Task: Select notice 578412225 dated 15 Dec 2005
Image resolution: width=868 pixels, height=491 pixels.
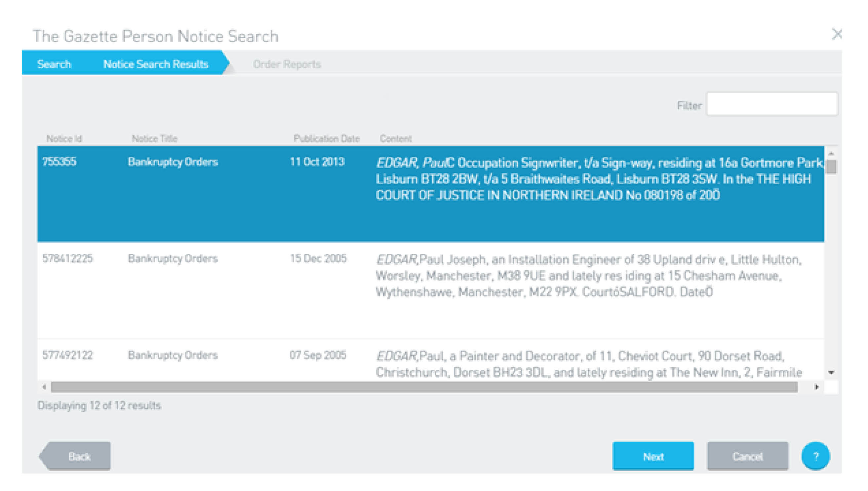Action: coord(430,290)
